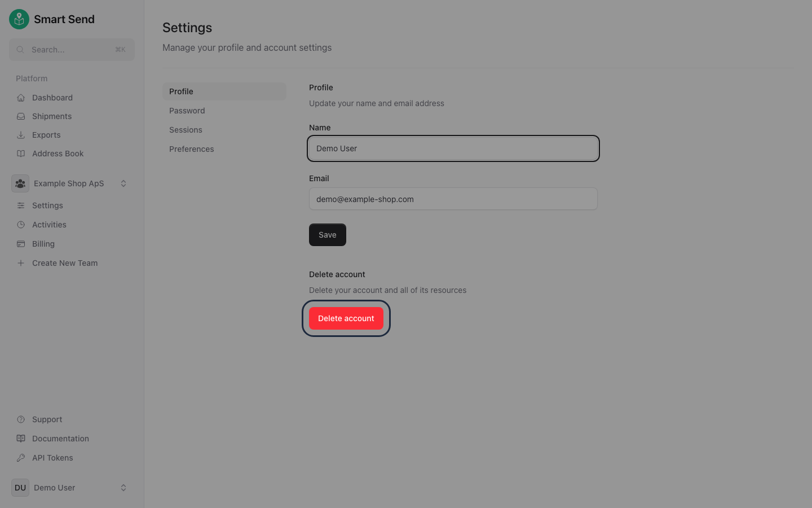Open the Sessions settings tab
Image resolution: width=812 pixels, height=508 pixels.
[x=186, y=130]
